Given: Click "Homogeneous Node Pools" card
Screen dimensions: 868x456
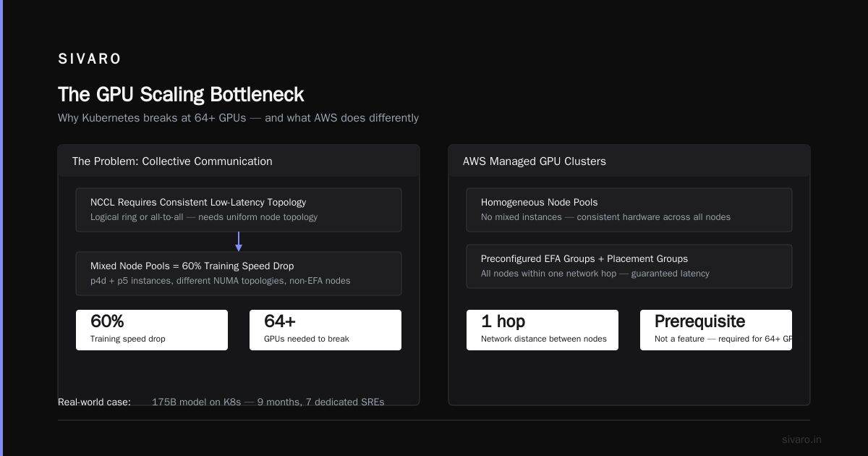Looking at the screenshot, I should (629, 210).
